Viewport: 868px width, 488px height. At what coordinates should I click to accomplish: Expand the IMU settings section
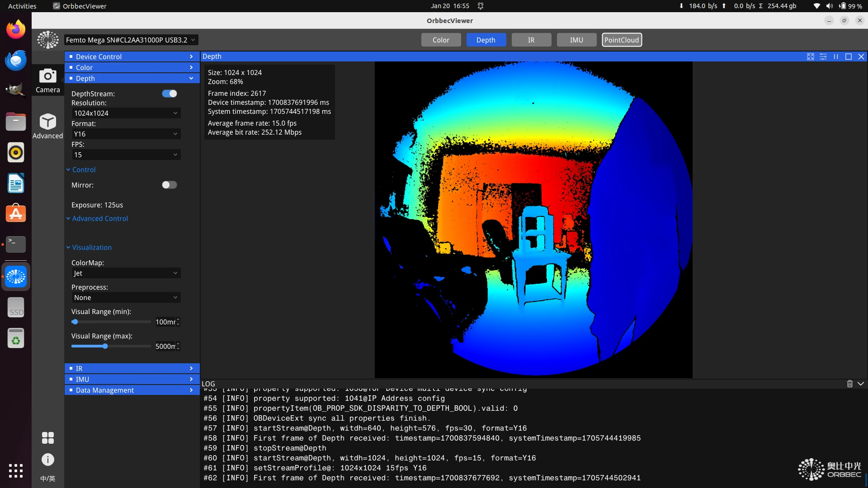pyautogui.click(x=132, y=379)
